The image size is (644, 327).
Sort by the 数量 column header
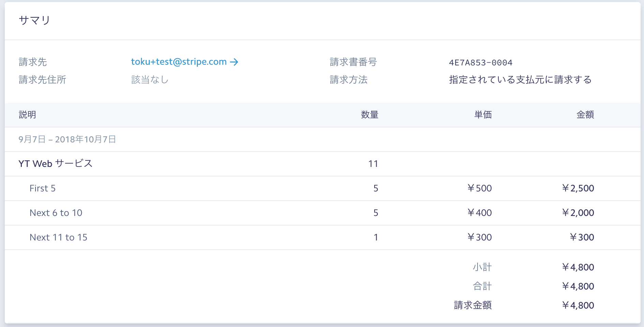coord(370,115)
